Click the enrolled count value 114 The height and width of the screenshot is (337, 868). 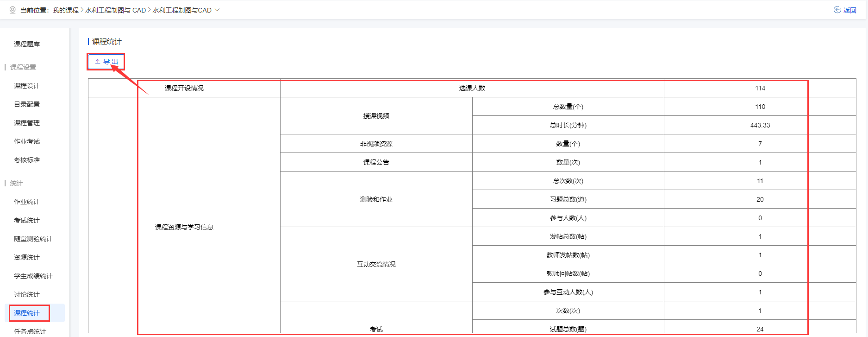click(x=760, y=88)
